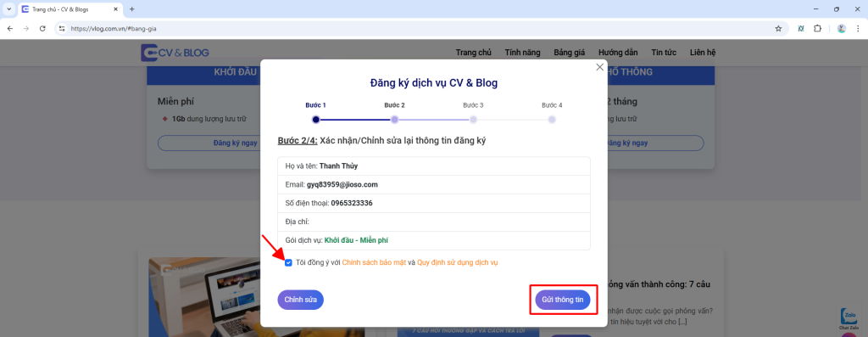Viewport: 868px width, 337px height.
Task: Select the Trang chủ - CV & Blogs tab
Action: pyautogui.click(x=70, y=9)
